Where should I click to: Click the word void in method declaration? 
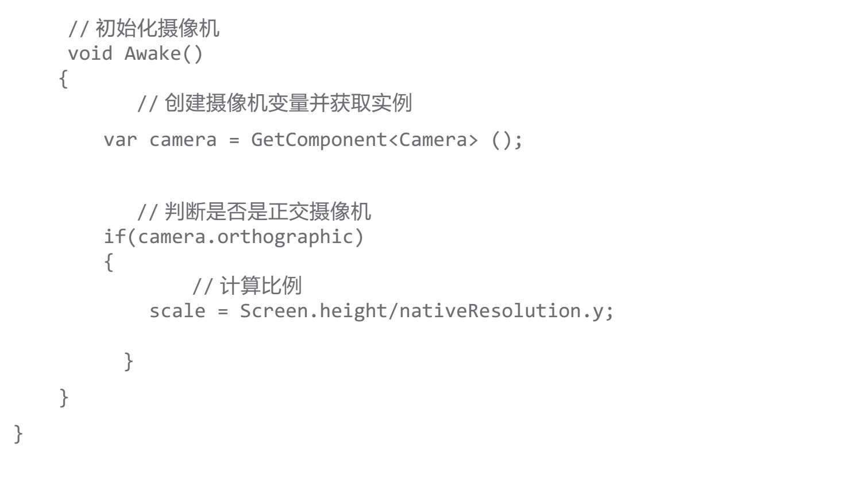[90, 53]
